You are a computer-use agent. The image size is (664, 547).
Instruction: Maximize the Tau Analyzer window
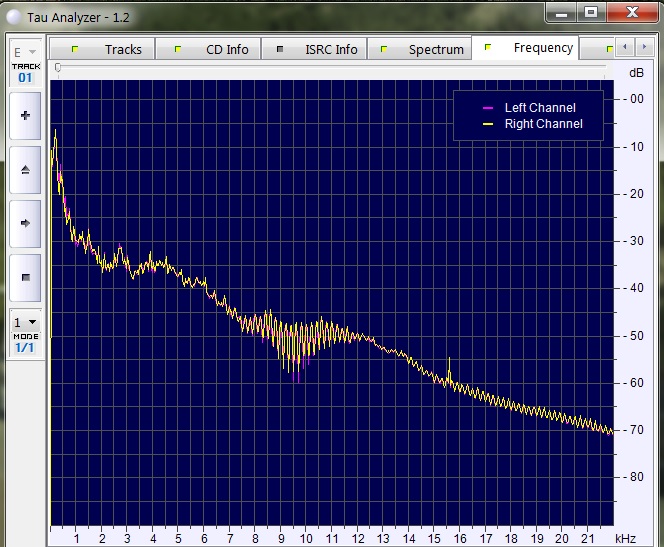(x=591, y=12)
